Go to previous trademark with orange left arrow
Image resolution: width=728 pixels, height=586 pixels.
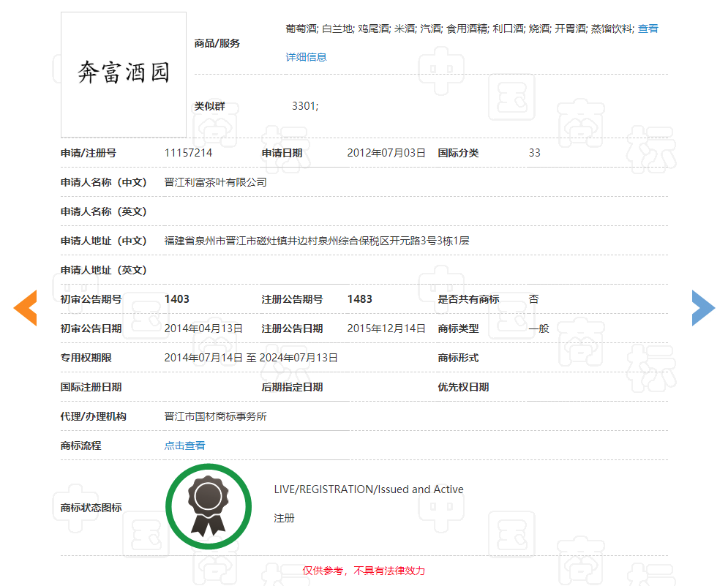coord(26,308)
